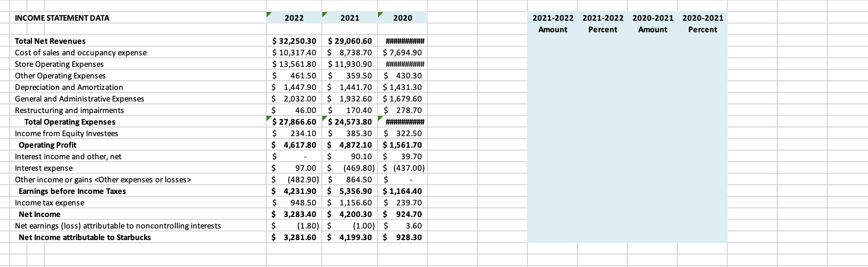
Task: Click the 5,356.90 earnings before taxes cell
Action: [x=350, y=191]
